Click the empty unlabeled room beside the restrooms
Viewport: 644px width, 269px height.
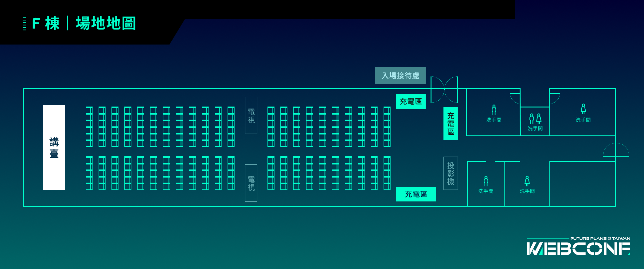coord(582,184)
